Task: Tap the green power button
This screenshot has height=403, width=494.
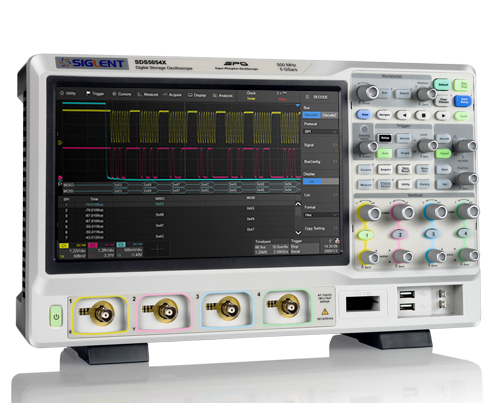Action: (56, 316)
